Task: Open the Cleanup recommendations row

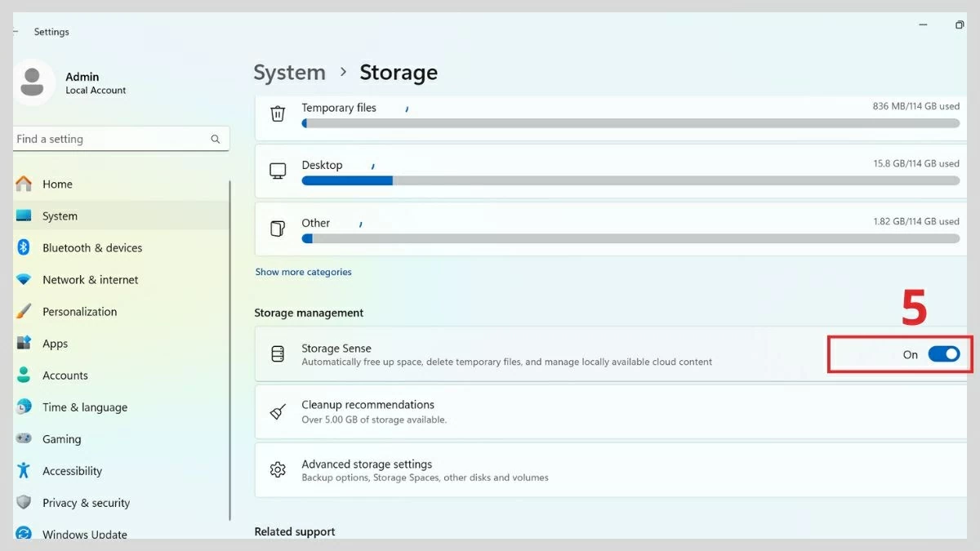Action: [x=572, y=411]
